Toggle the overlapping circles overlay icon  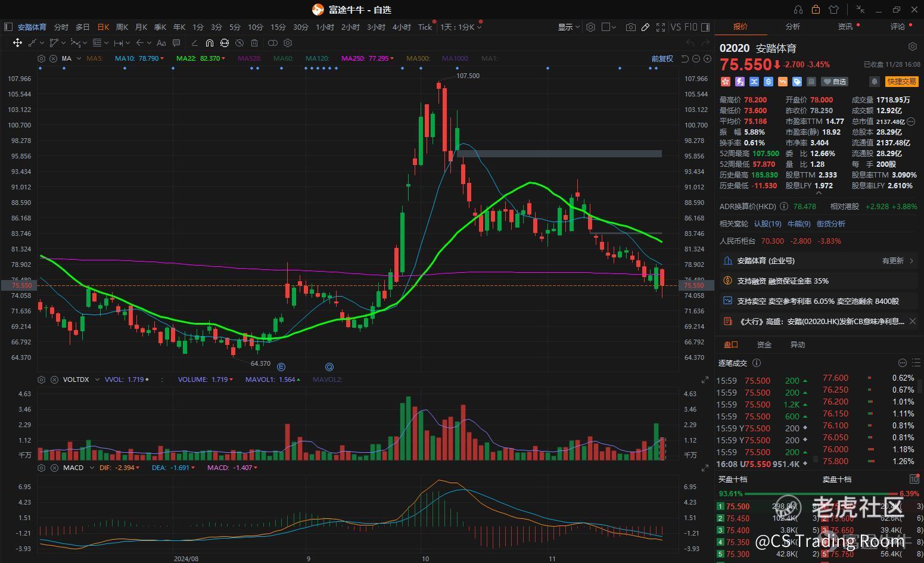pos(272,43)
